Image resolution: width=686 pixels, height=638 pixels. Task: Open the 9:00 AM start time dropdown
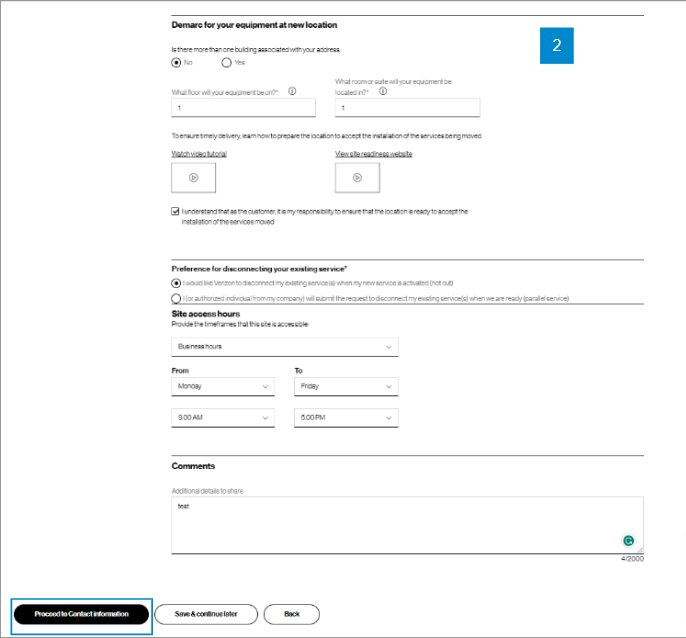click(223, 418)
